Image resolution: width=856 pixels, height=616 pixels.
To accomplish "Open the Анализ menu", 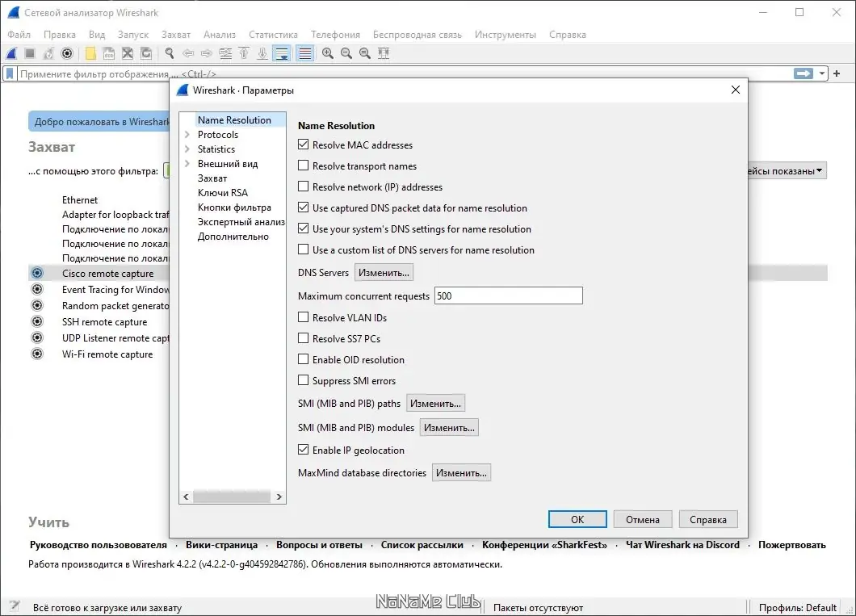I will (220, 35).
